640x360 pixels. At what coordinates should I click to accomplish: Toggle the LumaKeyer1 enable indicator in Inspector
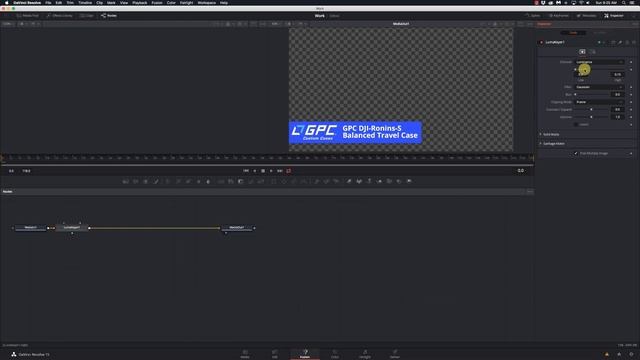pyautogui.click(x=542, y=42)
